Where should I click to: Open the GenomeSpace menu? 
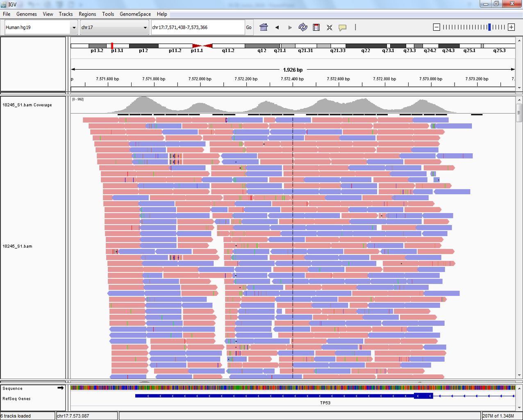click(135, 14)
